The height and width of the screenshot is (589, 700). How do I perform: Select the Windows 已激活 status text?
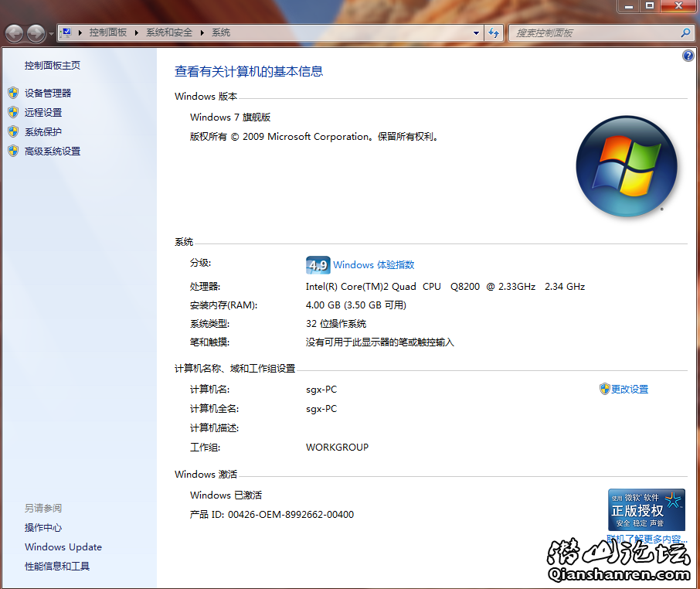(226, 495)
